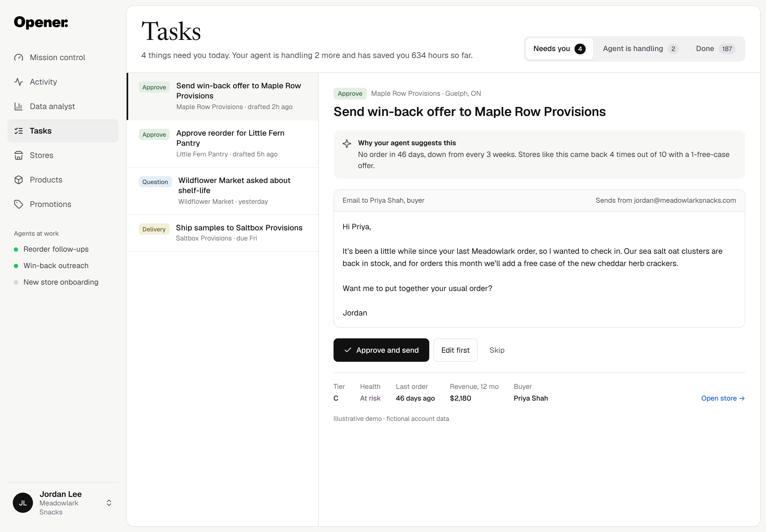Click the $2,180 revenue value
The width and height of the screenshot is (766, 532).
tap(460, 398)
